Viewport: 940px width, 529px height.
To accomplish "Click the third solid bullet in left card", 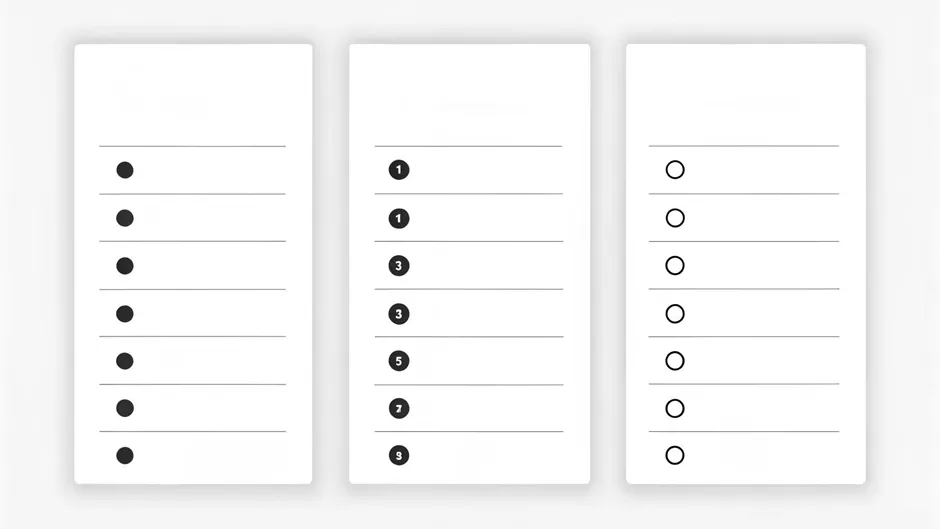I will [x=125, y=266].
